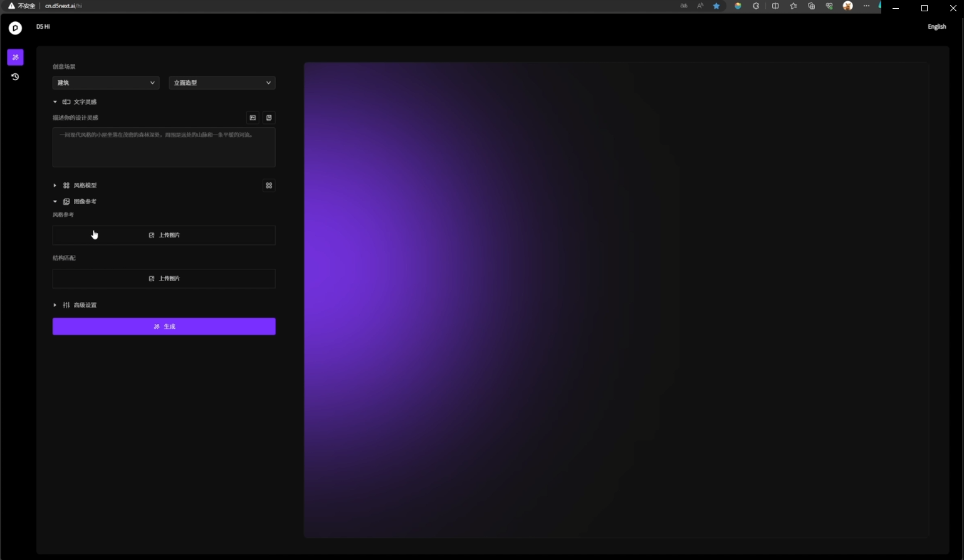Open the 建筑 scene dropdown

(x=105, y=83)
